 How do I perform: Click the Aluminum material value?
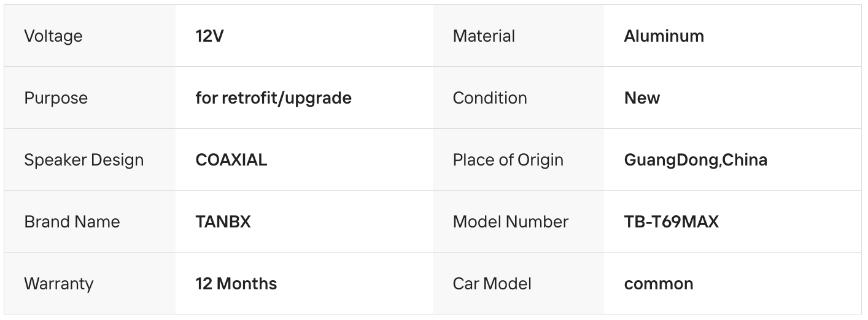pos(664,36)
